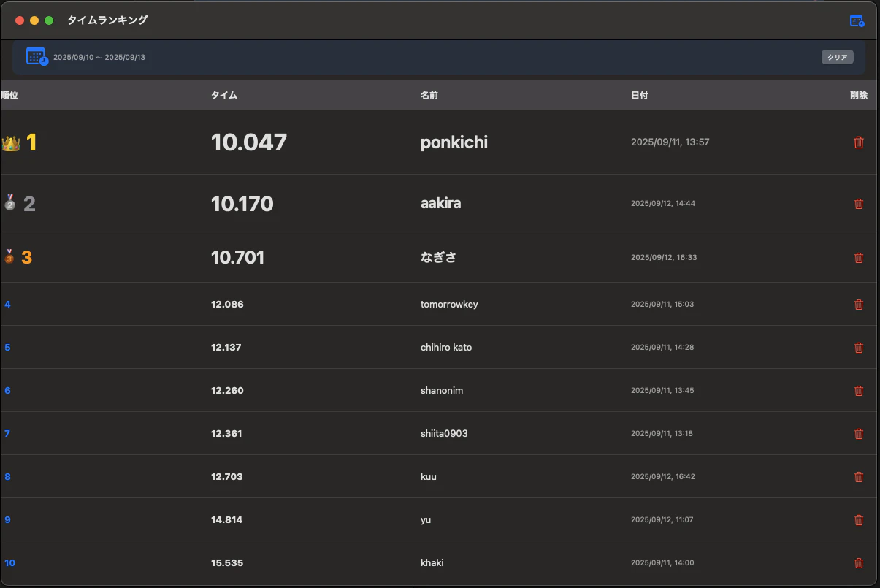Click the 削除 column header

tap(859, 96)
